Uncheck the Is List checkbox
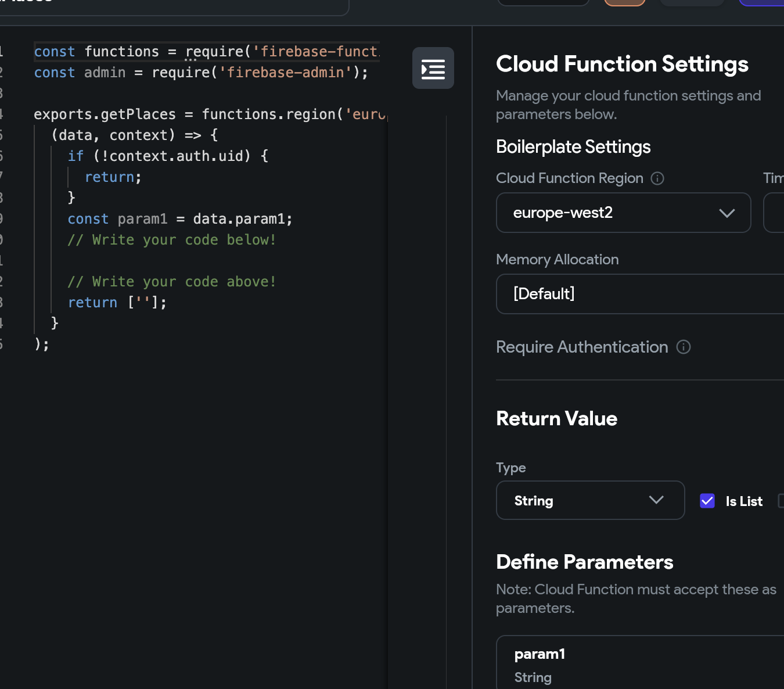 click(x=707, y=501)
